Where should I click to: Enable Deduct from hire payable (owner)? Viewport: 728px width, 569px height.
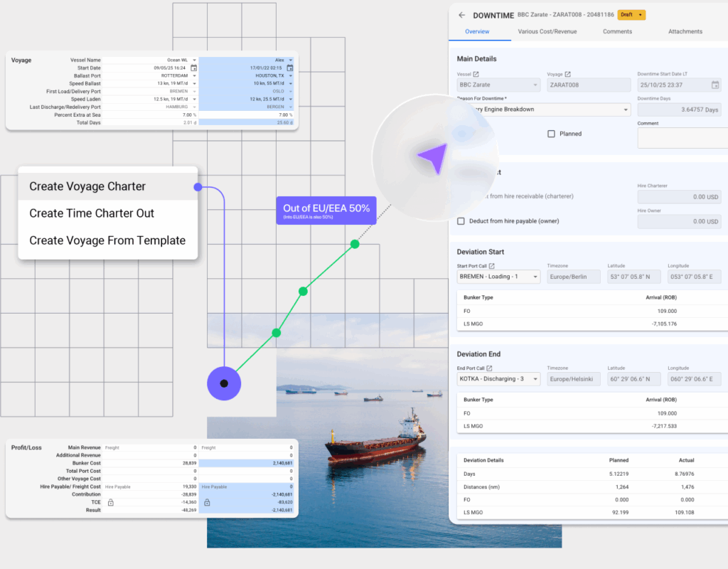tap(461, 221)
